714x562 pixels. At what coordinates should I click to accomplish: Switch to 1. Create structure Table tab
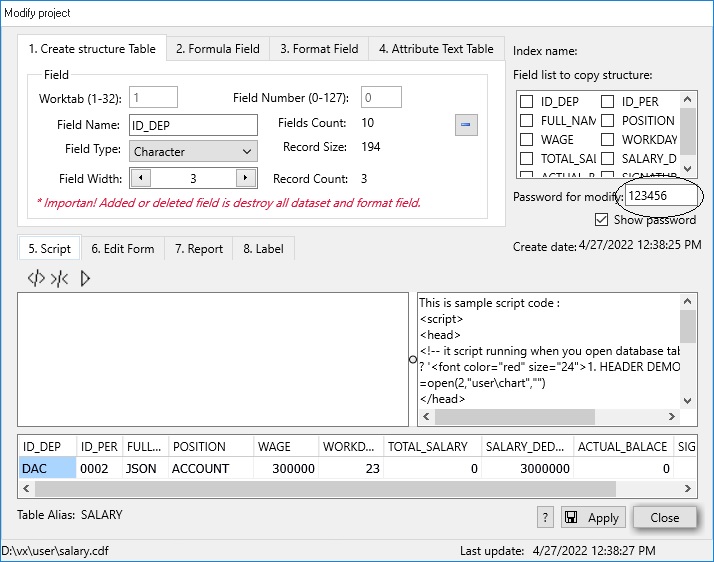[92, 48]
